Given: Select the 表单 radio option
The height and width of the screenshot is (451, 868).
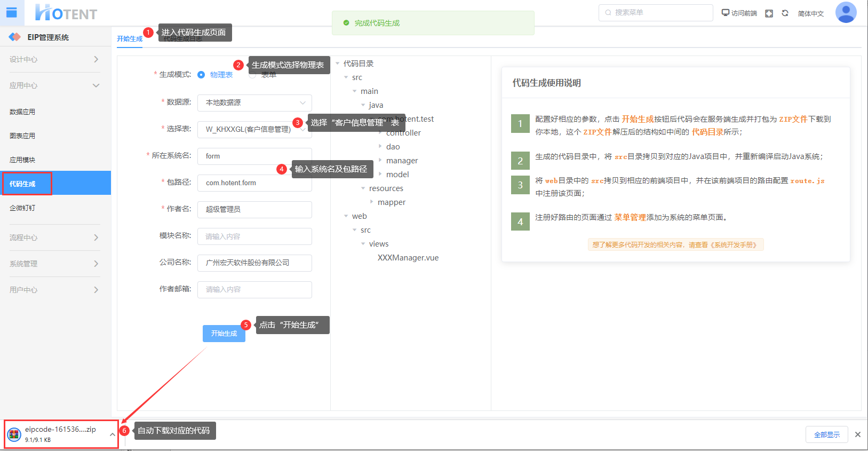Looking at the screenshot, I should [253, 75].
